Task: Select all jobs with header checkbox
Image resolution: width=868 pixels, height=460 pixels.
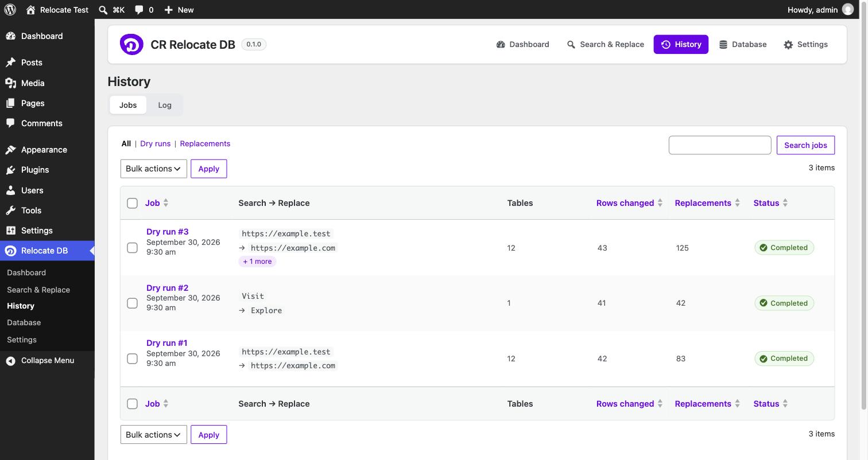Action: (132, 203)
